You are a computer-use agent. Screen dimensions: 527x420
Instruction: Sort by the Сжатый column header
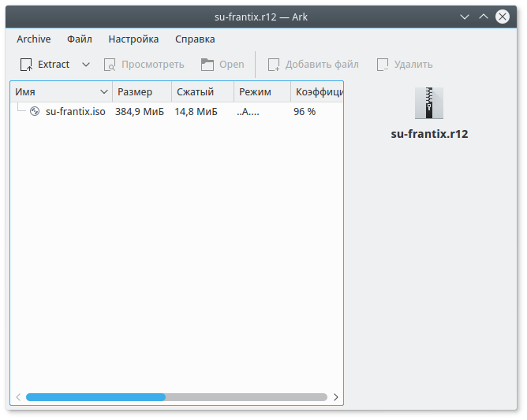click(x=203, y=91)
